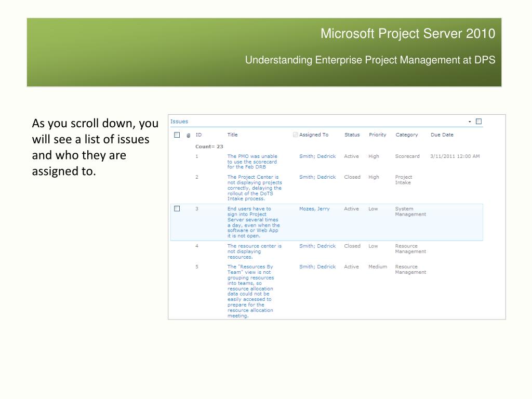Viewport: 532px width, 399px height.
Task: Open Smith; Dedrick assignee link in row 1
Action: click(317, 156)
